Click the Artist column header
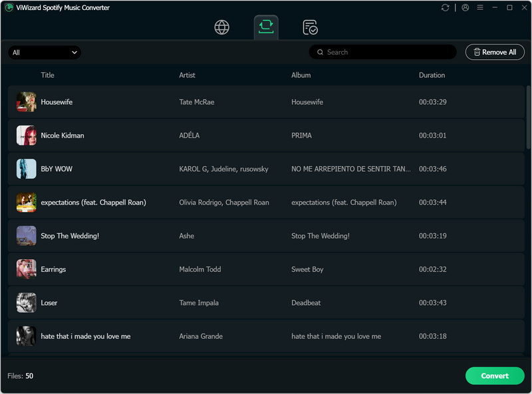This screenshot has width=532, height=394. coord(187,75)
